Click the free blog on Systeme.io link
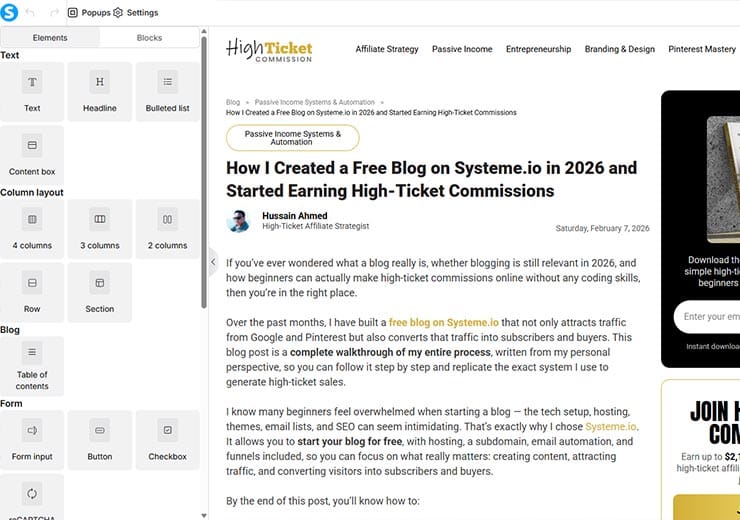This screenshot has height=520, width=740. [x=444, y=322]
